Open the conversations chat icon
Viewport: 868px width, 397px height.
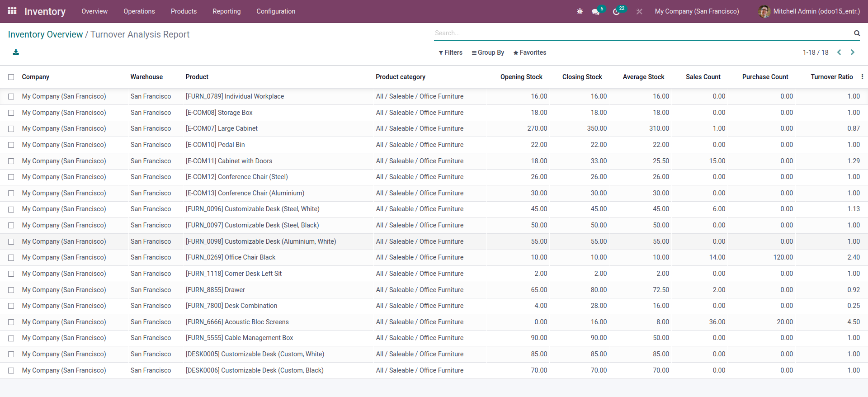pos(596,12)
